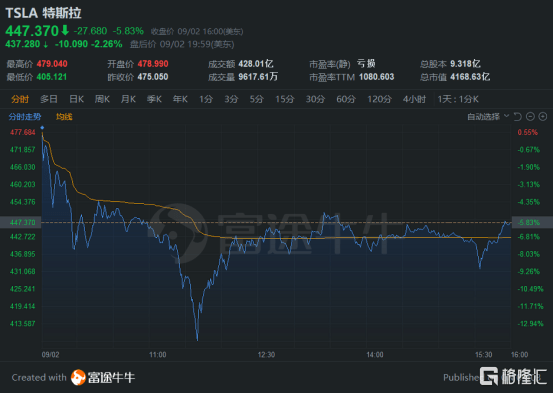
Task: Click the 格隆汇 logo at bottom right
Action: click(513, 376)
